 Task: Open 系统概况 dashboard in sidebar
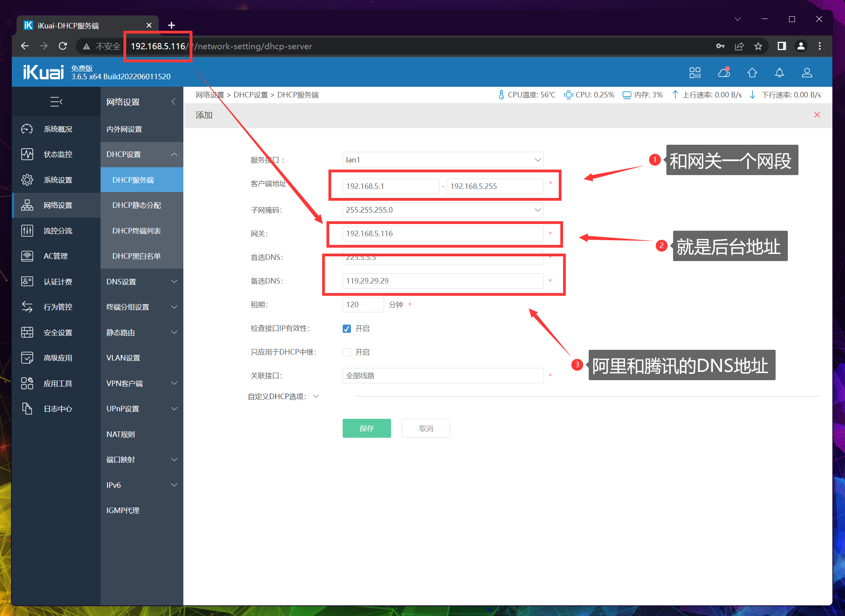(58, 129)
